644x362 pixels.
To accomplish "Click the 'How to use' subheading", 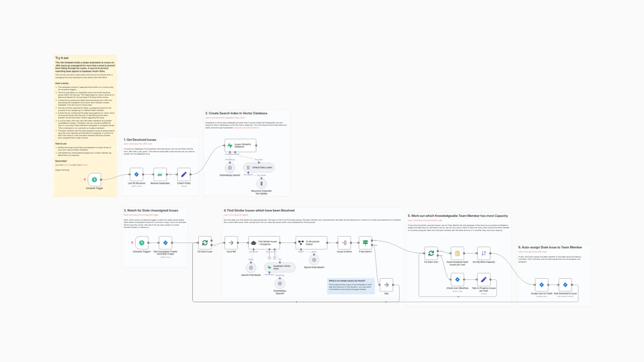I will coord(61,144).
